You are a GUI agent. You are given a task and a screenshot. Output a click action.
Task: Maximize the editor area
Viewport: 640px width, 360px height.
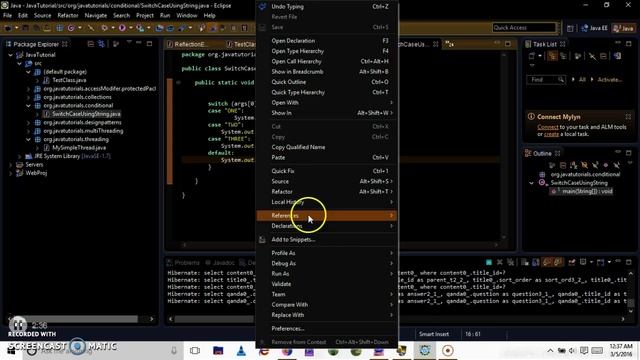(x=508, y=44)
